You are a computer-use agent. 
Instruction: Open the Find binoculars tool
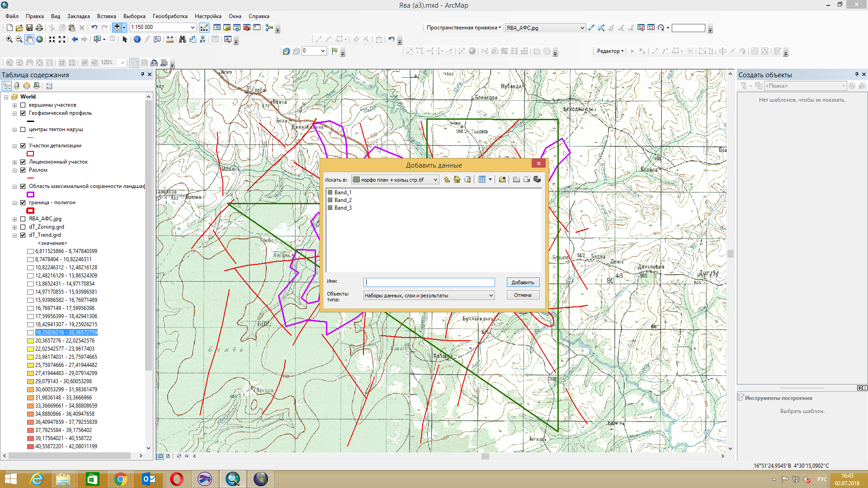(x=182, y=39)
